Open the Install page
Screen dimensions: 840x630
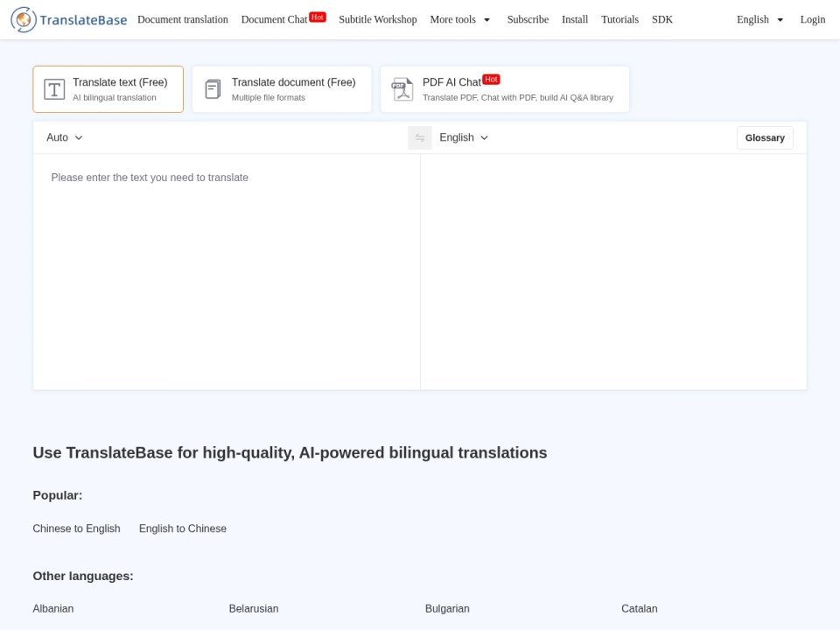click(575, 20)
